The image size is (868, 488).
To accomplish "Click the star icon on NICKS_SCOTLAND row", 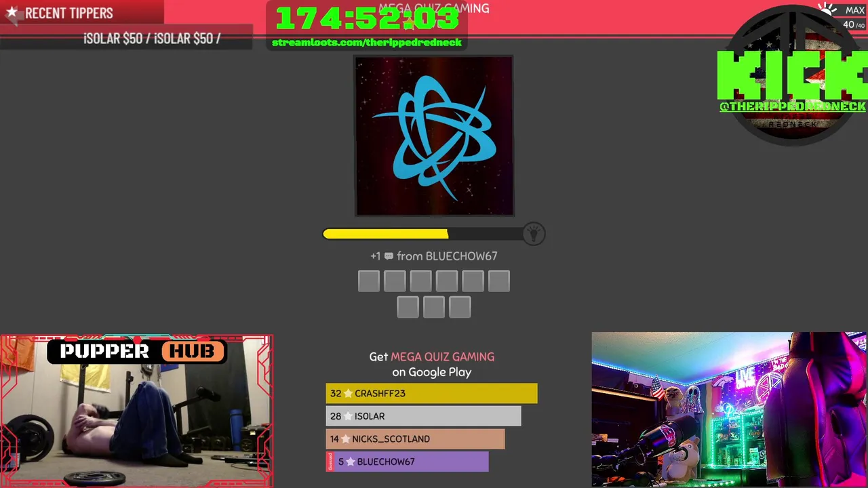I will click(x=345, y=439).
